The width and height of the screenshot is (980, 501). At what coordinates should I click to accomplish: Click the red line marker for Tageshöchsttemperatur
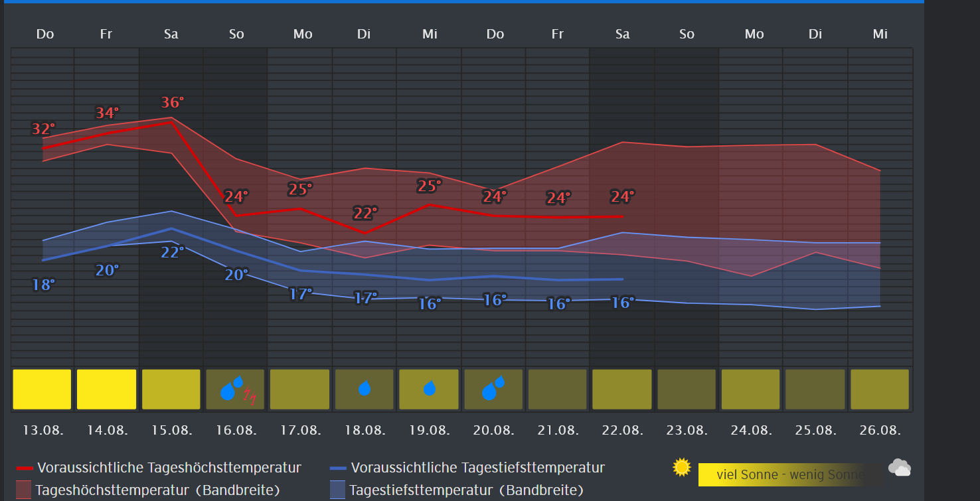(x=25, y=468)
